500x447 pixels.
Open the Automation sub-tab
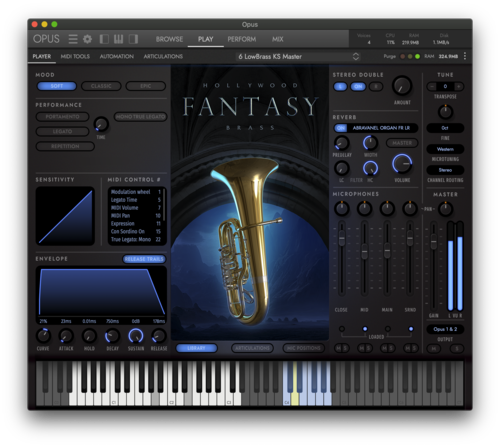[117, 56]
